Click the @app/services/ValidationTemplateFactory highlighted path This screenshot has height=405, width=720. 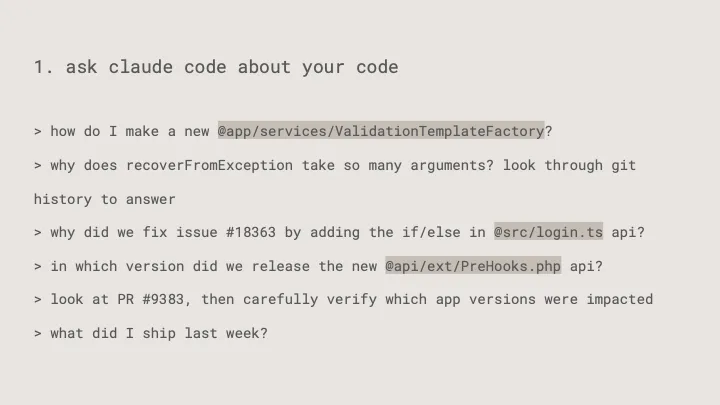click(x=381, y=131)
